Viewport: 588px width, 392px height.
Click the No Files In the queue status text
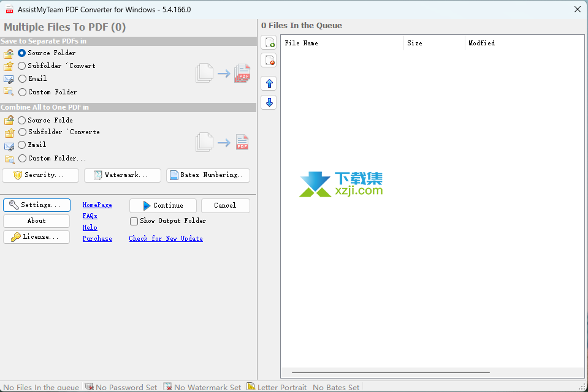click(x=41, y=388)
